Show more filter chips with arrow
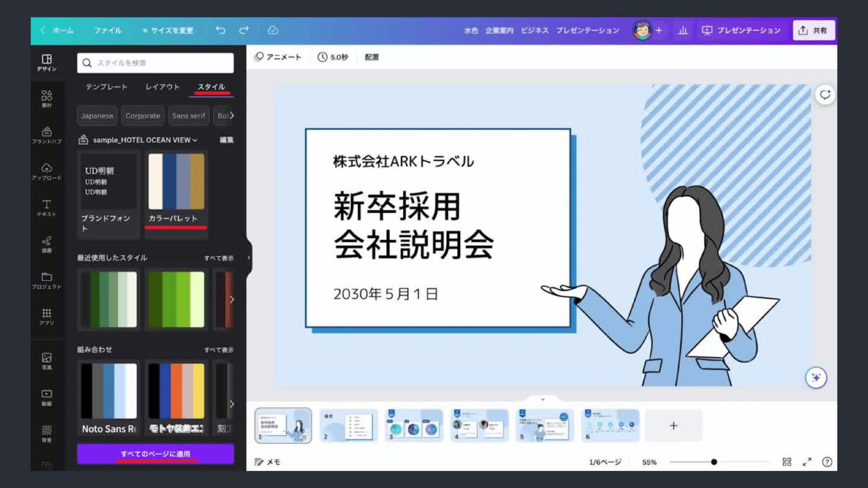Viewport: 868px width, 488px height. pyautogui.click(x=232, y=116)
